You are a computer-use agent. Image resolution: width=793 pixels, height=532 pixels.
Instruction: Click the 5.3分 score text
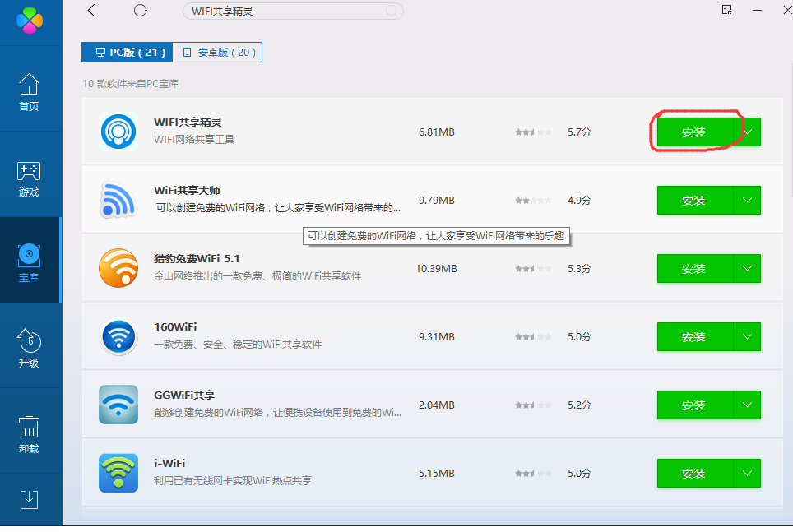click(x=579, y=269)
